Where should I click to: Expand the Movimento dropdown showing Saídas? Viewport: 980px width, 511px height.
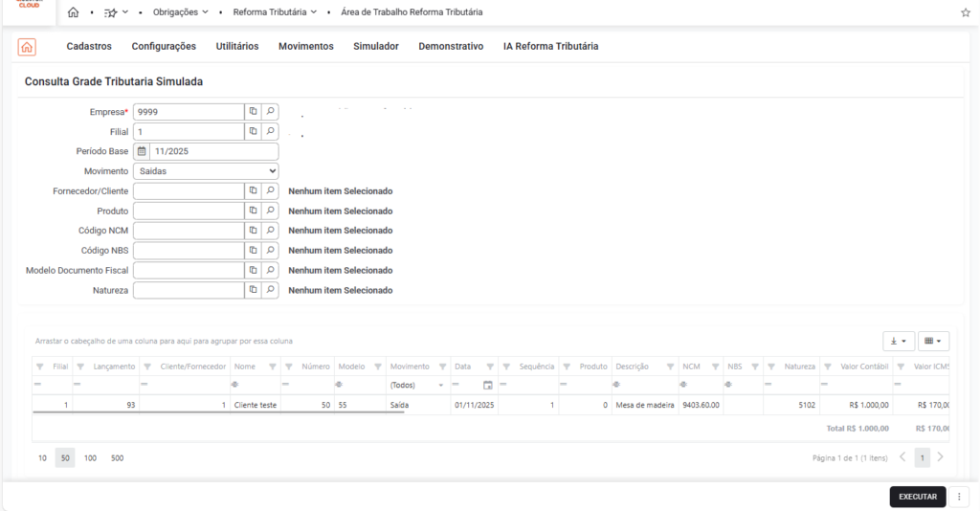coord(206,171)
